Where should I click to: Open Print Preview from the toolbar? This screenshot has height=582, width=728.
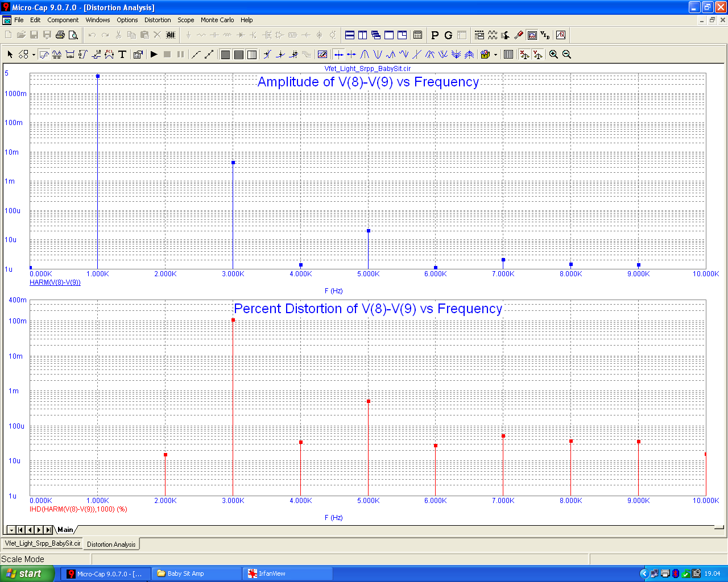73,35
